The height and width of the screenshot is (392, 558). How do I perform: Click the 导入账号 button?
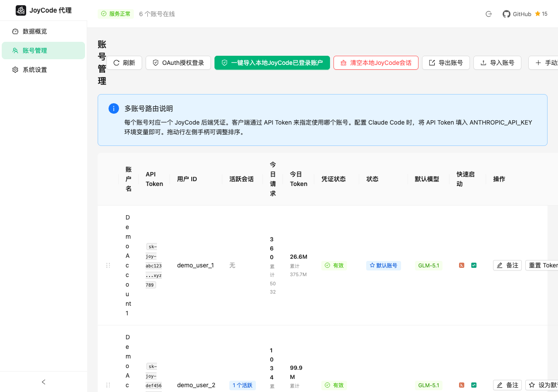click(497, 63)
